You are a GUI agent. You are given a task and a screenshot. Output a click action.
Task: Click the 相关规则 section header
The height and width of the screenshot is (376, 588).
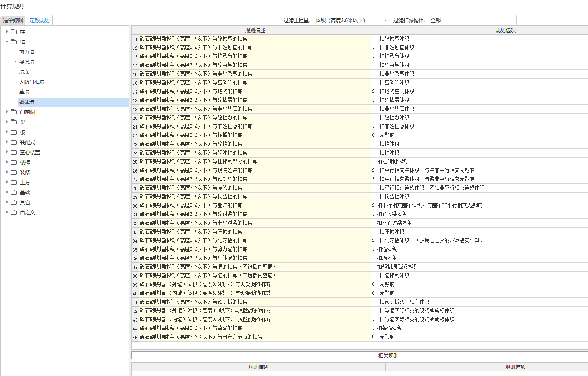click(x=360, y=356)
